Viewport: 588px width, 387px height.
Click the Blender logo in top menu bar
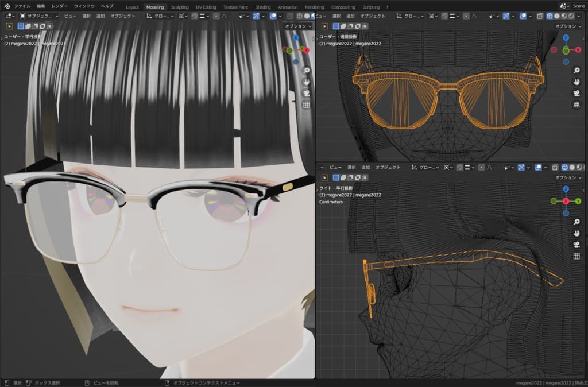click(x=7, y=6)
